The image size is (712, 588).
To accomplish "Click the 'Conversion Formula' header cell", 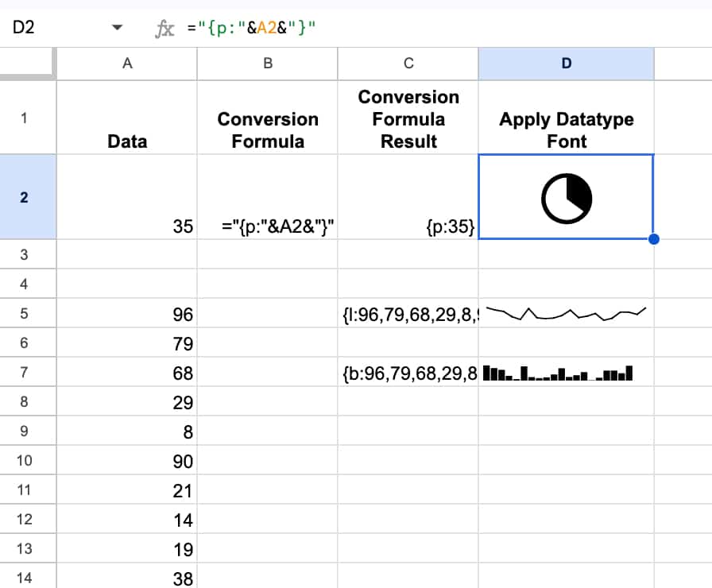I will 268,118.
